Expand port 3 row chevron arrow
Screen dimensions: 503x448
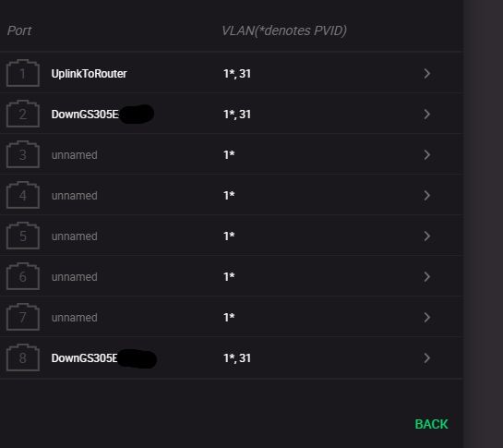point(426,155)
